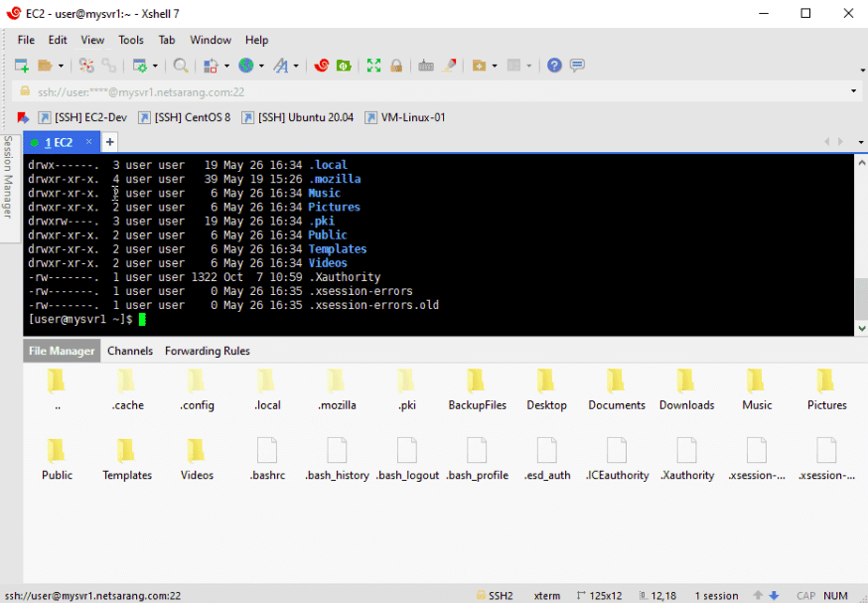Screen dimensions: 868x603
Task: Expand the address bar history dropdown
Action: point(854,91)
